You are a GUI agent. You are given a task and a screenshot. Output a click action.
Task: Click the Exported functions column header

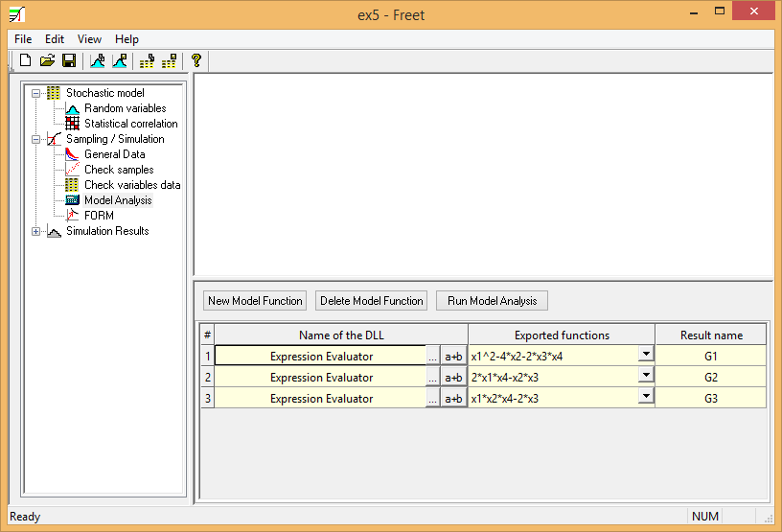point(562,335)
